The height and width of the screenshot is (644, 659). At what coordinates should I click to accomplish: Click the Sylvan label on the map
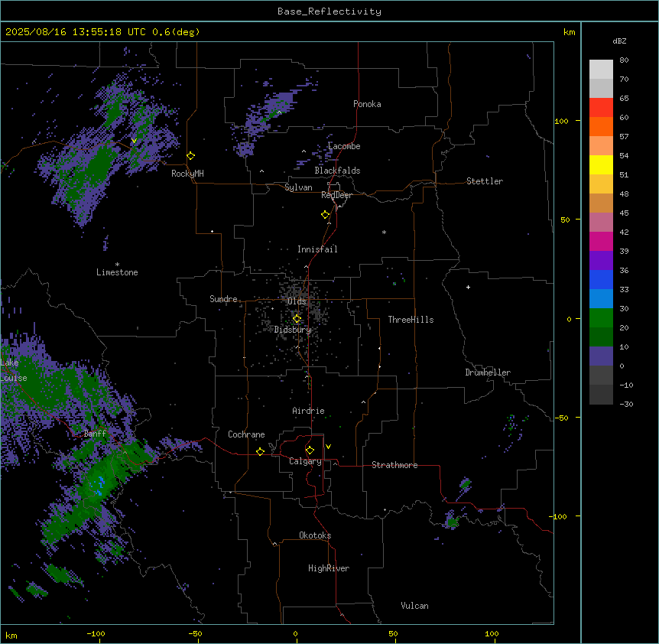coord(298,187)
